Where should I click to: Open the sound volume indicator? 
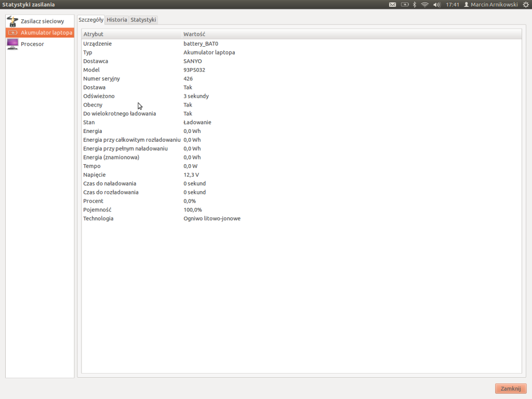pos(436,4)
